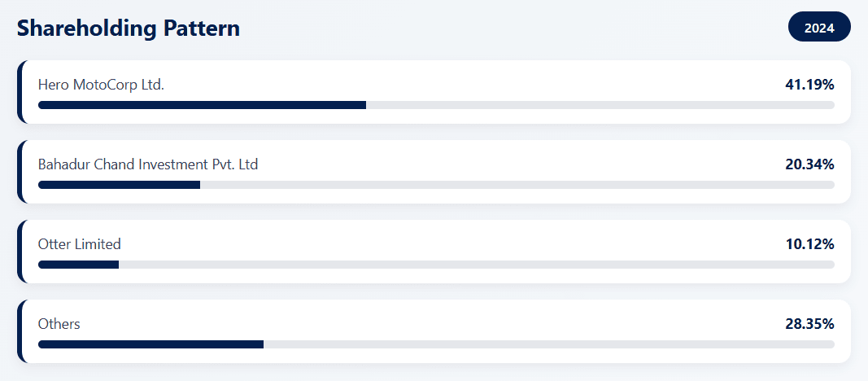This screenshot has width=868, height=381.
Task: Click Hero MotoCorp's unfilled bar track
Action: tap(600, 105)
